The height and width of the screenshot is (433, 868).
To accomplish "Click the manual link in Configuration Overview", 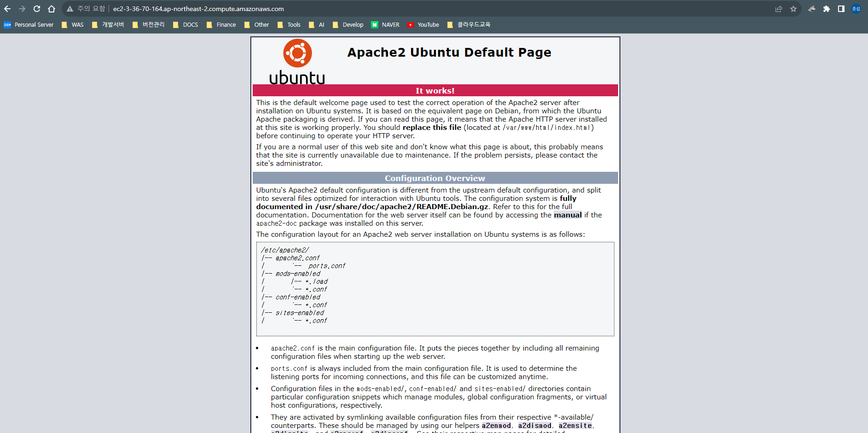I will click(x=567, y=215).
